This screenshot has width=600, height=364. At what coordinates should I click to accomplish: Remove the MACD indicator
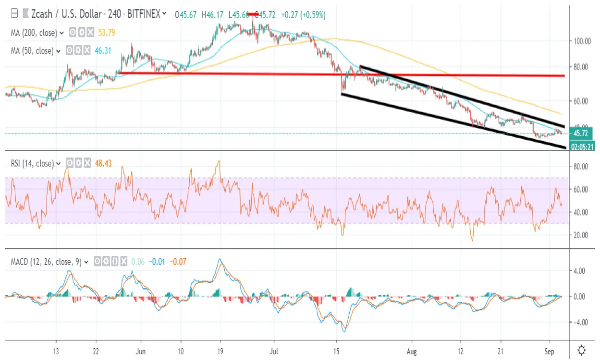[123, 262]
